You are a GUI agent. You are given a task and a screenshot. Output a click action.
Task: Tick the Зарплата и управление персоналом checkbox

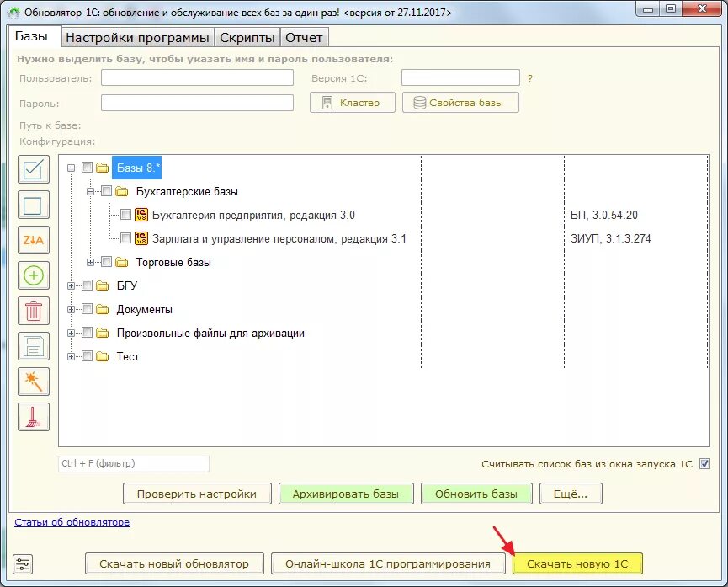click(x=125, y=238)
